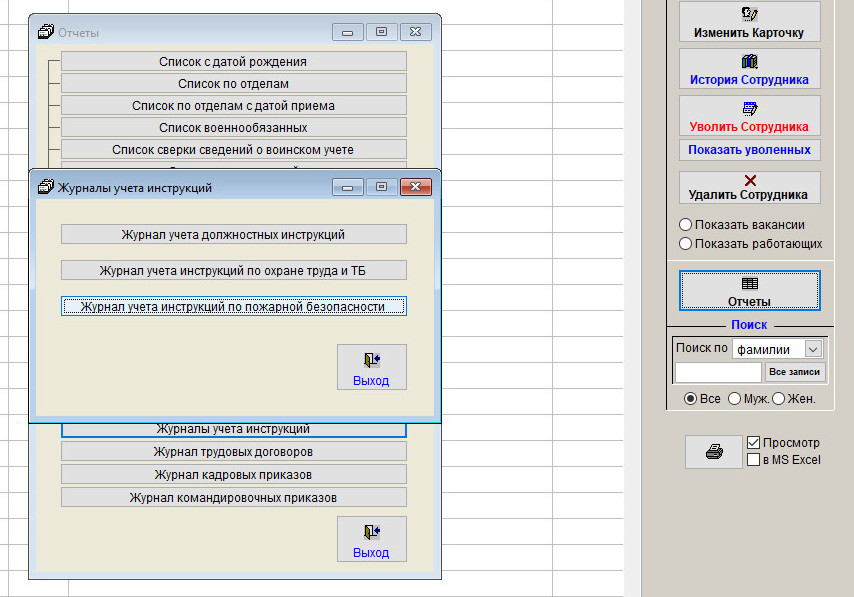The image size is (854, 597).
Task: Click Выход in the Отчеты window
Action: point(371,539)
